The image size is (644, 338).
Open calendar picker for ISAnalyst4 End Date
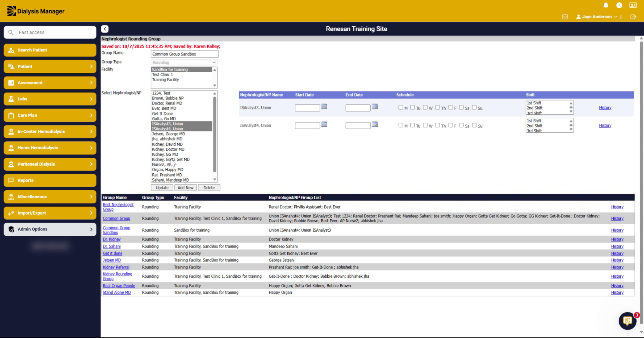(375, 124)
